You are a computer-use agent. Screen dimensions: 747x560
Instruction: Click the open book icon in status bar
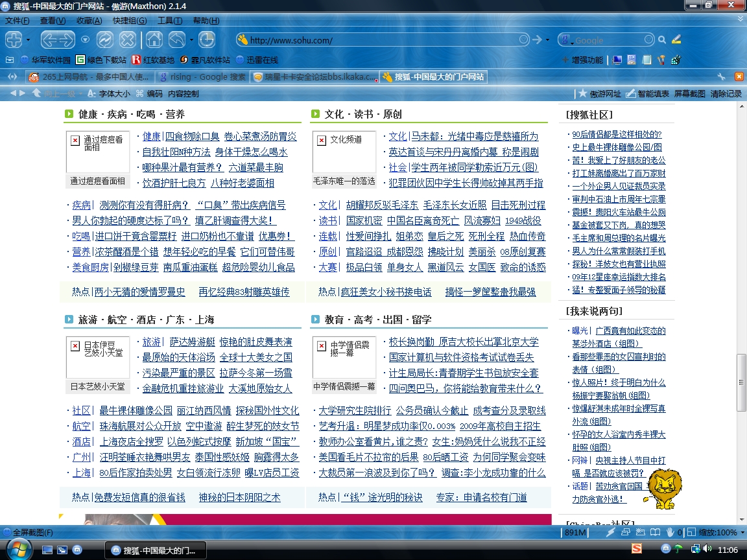656,532
